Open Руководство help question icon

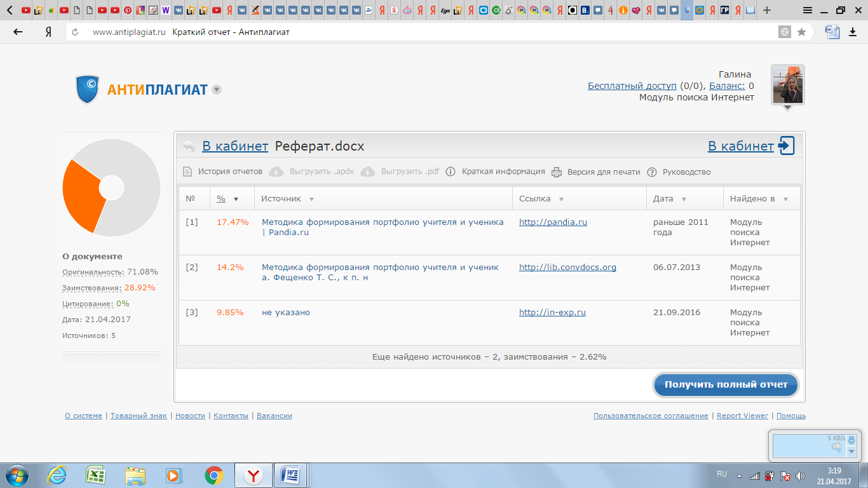[x=652, y=172]
